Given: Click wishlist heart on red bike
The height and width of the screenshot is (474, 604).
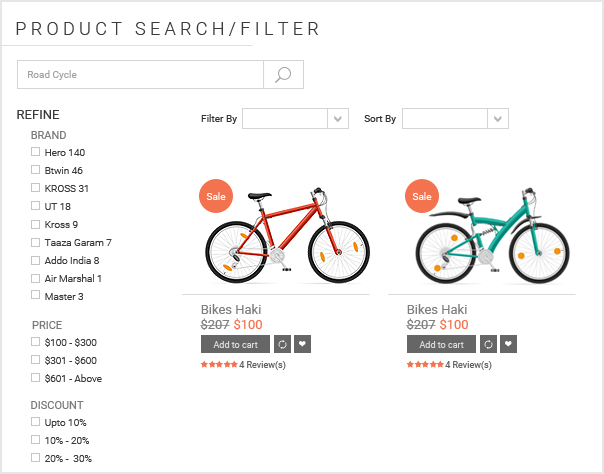Looking at the screenshot, I should [303, 345].
